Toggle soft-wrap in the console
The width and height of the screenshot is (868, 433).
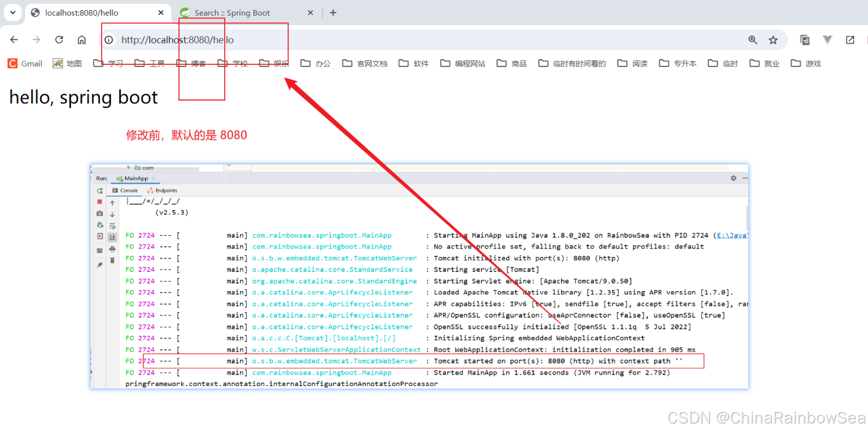(x=112, y=226)
